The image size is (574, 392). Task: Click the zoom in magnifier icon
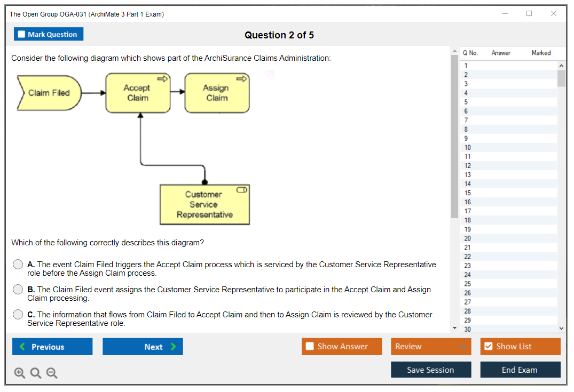pyautogui.click(x=20, y=373)
